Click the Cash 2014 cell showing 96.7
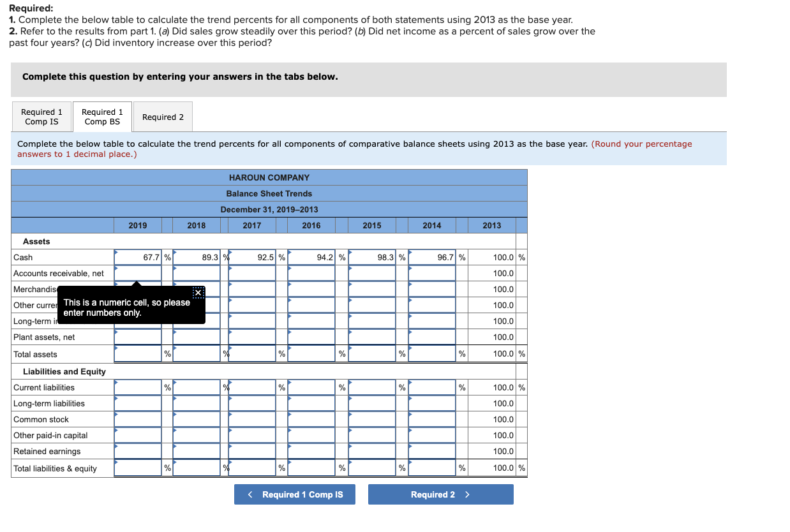The width and height of the screenshot is (790, 532). click(x=431, y=257)
